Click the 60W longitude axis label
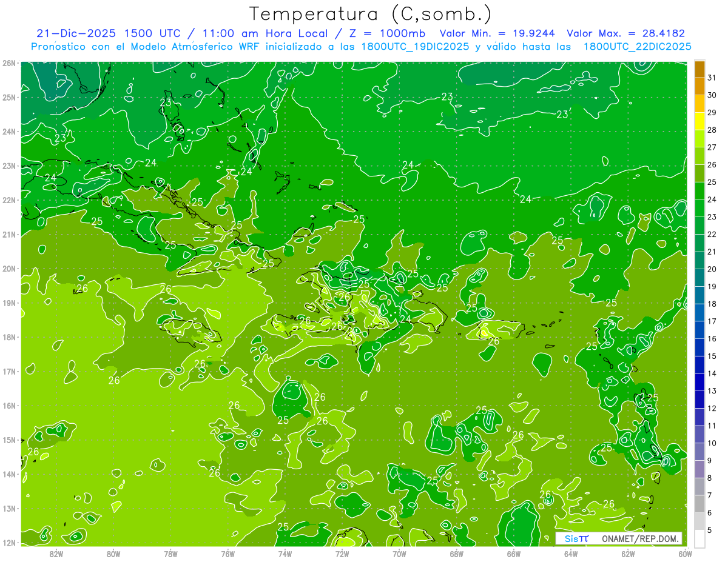 pos(685,554)
